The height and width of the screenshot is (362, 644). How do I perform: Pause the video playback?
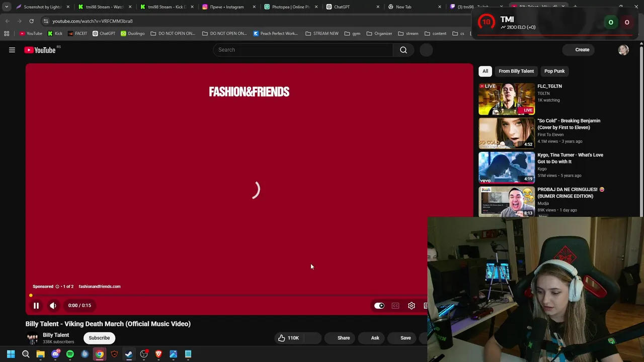pyautogui.click(x=36, y=305)
